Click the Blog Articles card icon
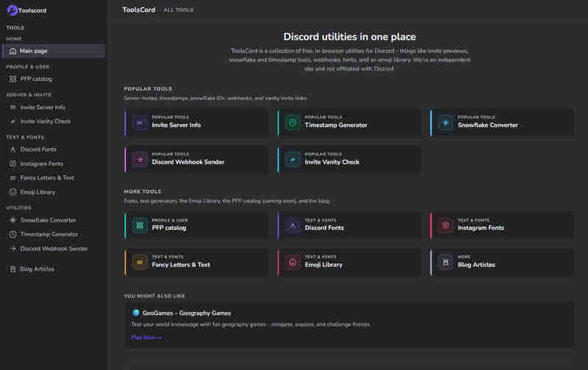The image size is (588, 370). coord(445,262)
